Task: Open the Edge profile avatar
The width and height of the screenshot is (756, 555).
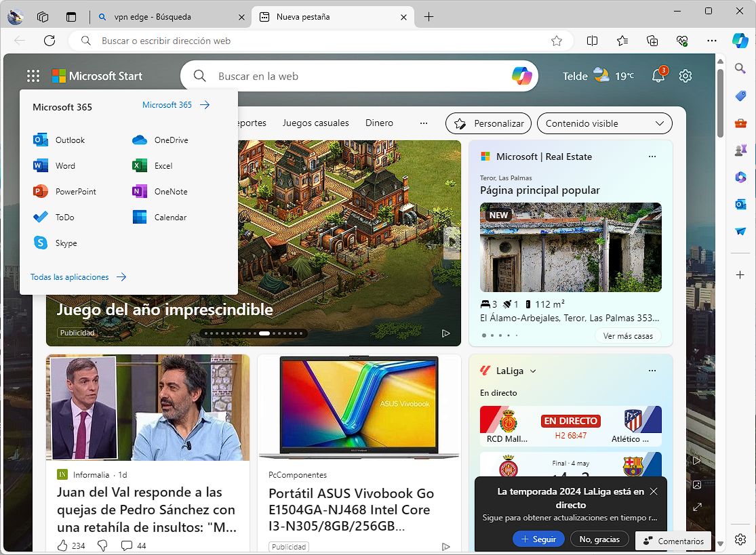Action: [16, 17]
